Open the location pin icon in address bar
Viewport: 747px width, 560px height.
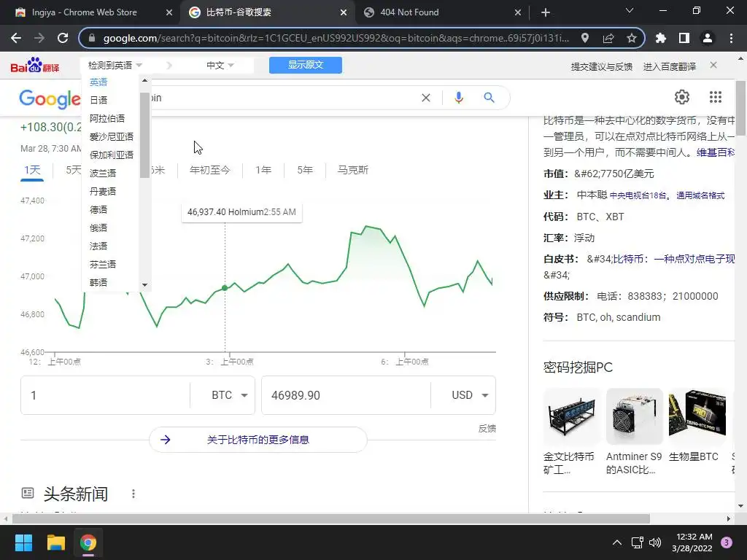point(585,38)
